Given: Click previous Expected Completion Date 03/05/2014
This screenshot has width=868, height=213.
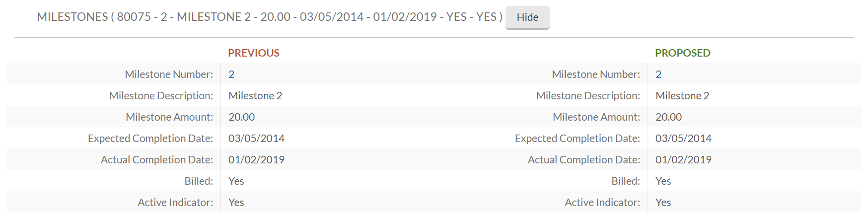Looking at the screenshot, I should coord(256,139).
